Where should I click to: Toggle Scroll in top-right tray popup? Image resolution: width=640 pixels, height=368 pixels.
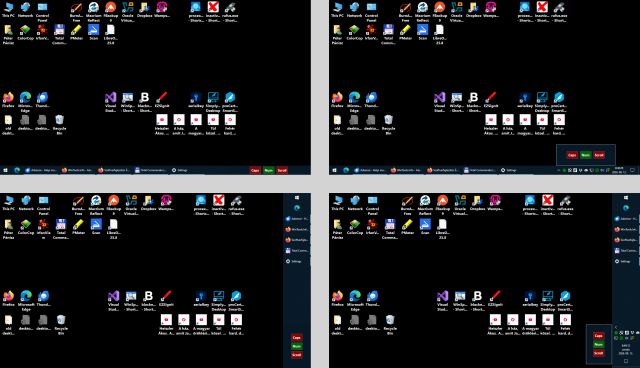(x=599, y=155)
